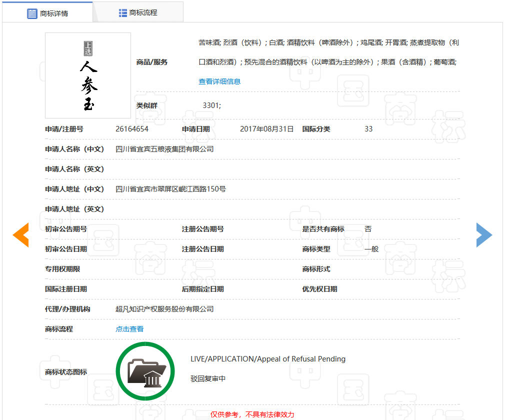The image size is (509, 420).
Task: Click the 后期指定日期 label
Action: 203,289
